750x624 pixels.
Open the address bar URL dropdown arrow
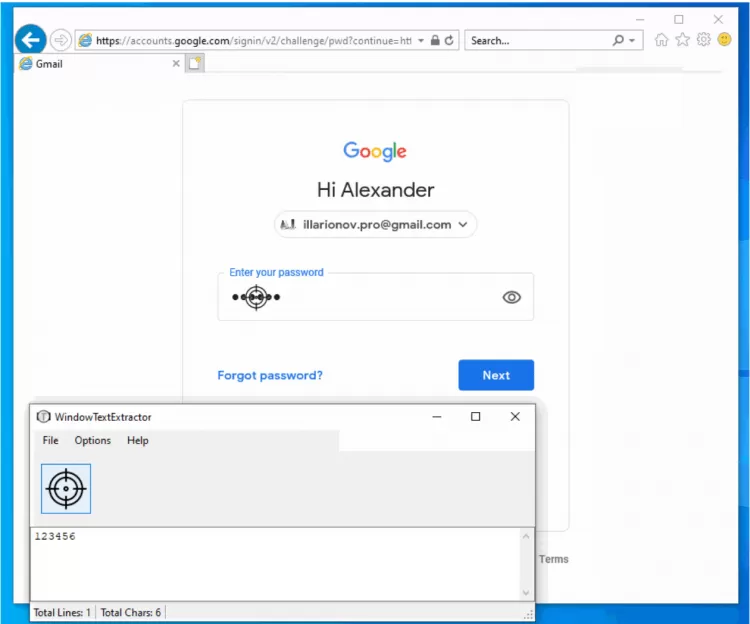(x=421, y=41)
